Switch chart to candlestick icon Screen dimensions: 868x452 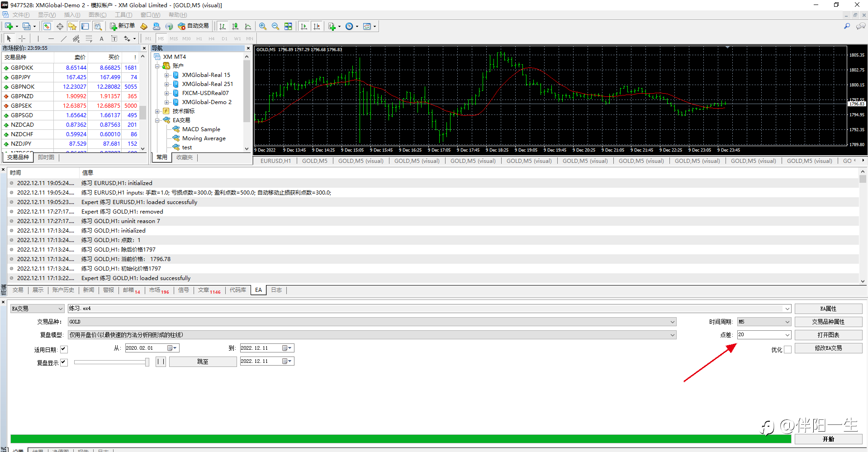tap(235, 26)
